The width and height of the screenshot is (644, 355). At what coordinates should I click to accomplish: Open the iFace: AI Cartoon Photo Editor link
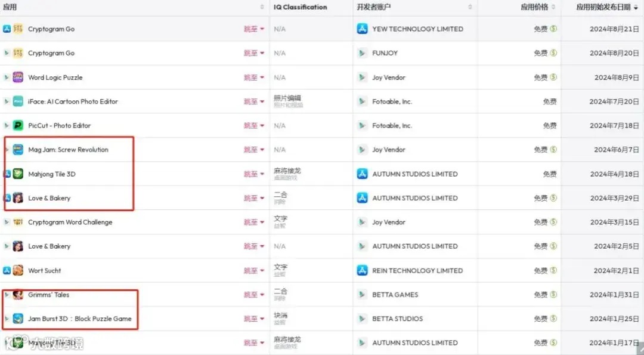click(73, 101)
